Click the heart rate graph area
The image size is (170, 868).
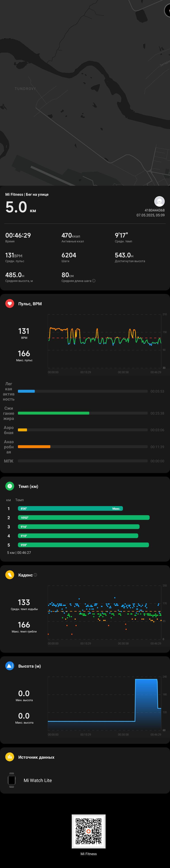[x=105, y=341]
